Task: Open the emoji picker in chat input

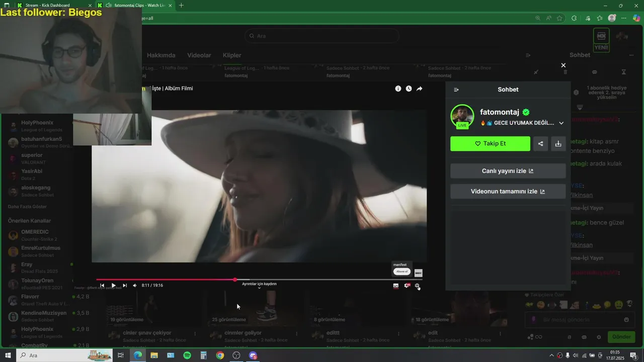Action: (626, 320)
